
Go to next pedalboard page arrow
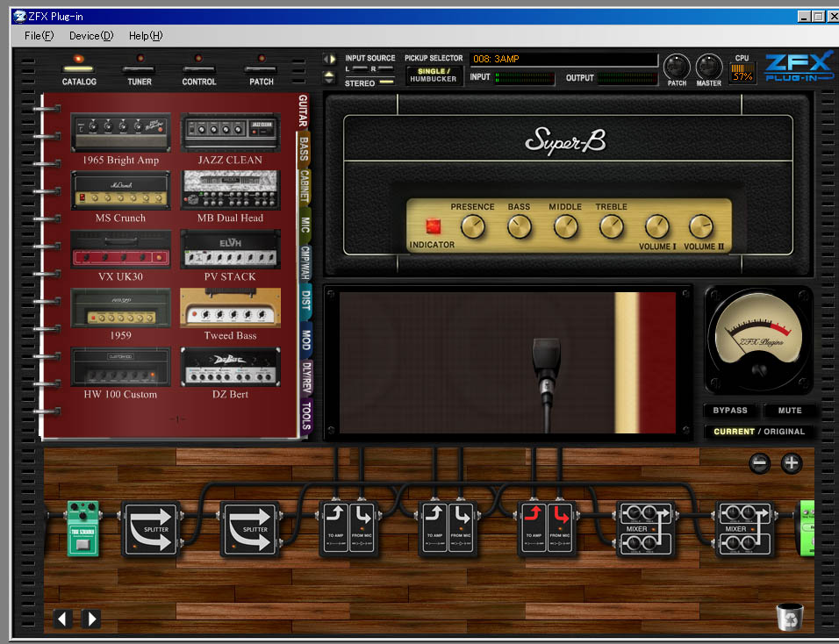point(91,619)
